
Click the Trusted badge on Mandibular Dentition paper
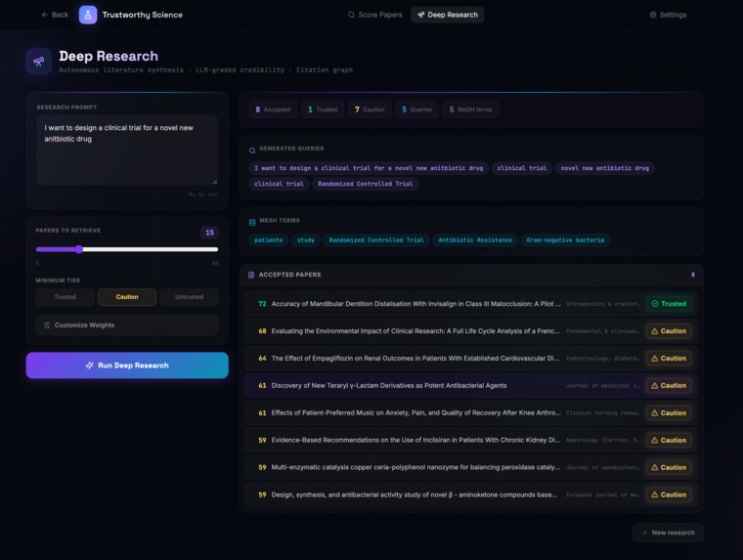coord(669,304)
